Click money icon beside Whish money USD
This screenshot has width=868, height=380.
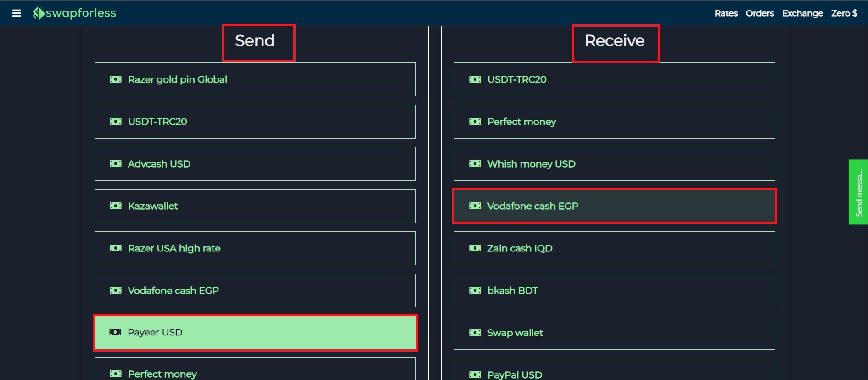pyautogui.click(x=475, y=164)
